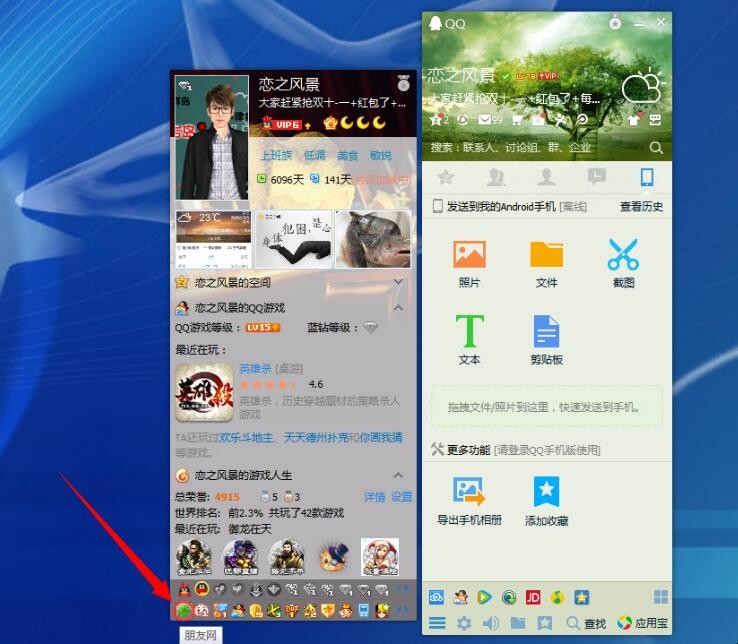This screenshot has height=644, width=738.
Task: Open the favorites bookmark icon in toolbar
Action: (545, 623)
